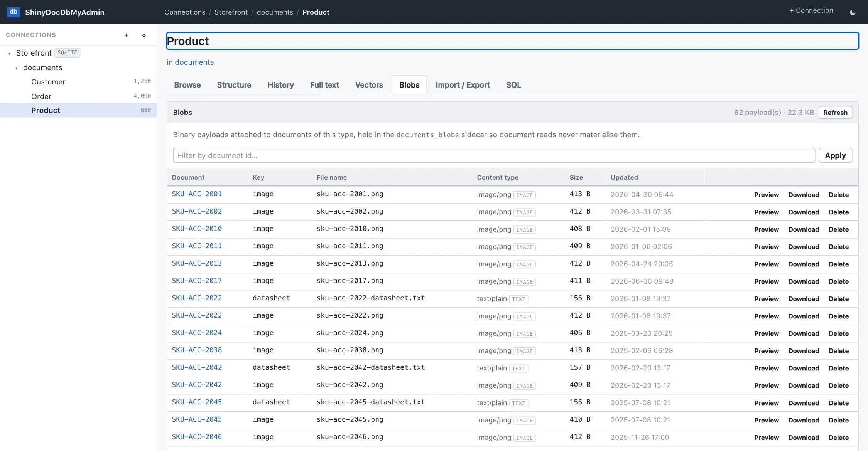Viewport: 868px width, 451px height.
Task: Download sku-acc-2002.png blob
Action: 803,212
